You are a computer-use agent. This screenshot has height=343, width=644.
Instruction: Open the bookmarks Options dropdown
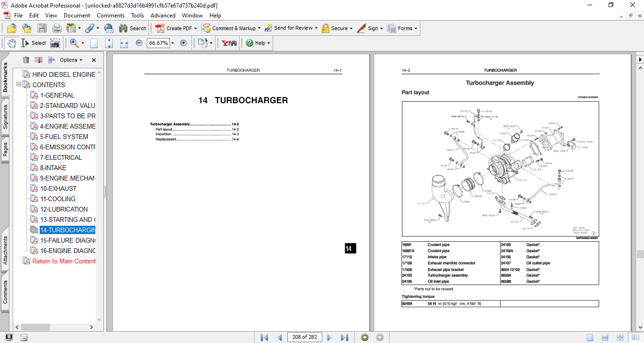pos(71,60)
